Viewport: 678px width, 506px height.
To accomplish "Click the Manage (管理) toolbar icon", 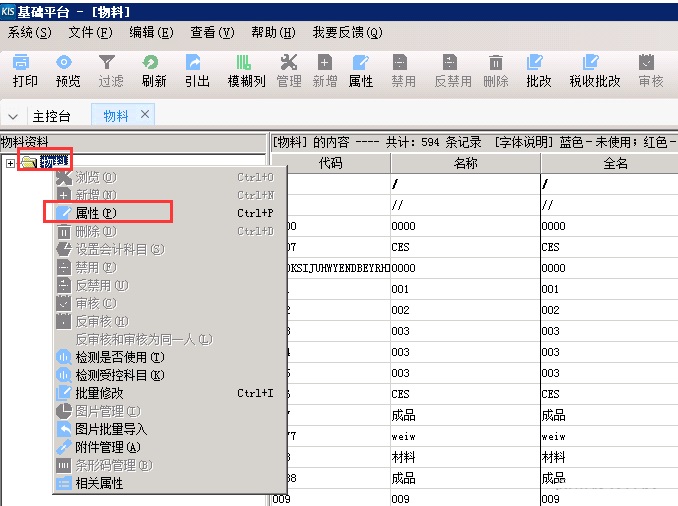I will [289, 70].
